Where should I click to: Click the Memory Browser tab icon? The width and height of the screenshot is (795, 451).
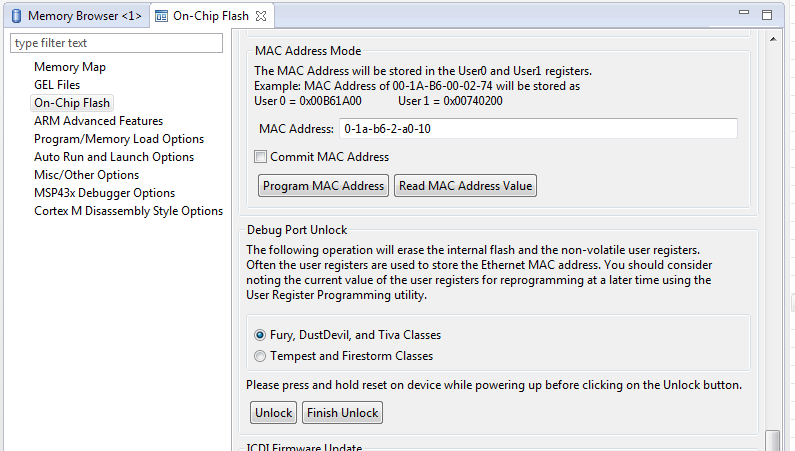click(17, 16)
